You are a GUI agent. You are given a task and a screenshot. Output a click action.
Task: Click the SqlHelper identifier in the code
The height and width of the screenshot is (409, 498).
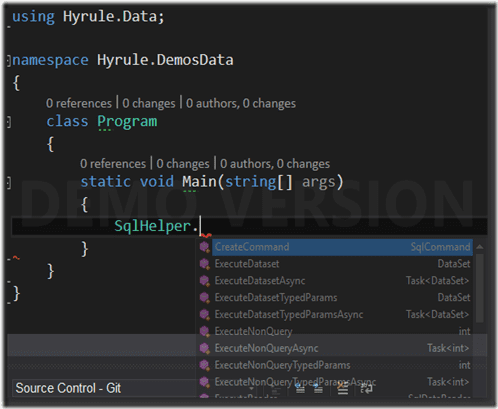tap(153, 226)
